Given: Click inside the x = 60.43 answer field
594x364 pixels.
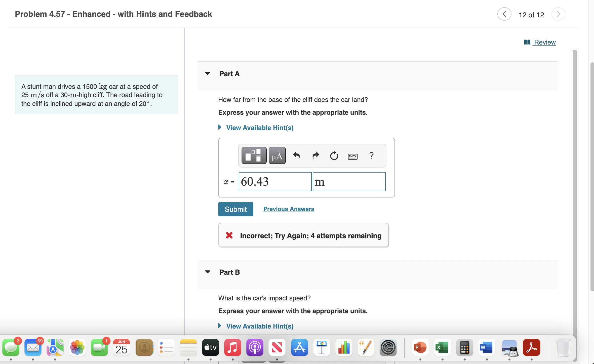Looking at the screenshot, I should coord(274,182).
